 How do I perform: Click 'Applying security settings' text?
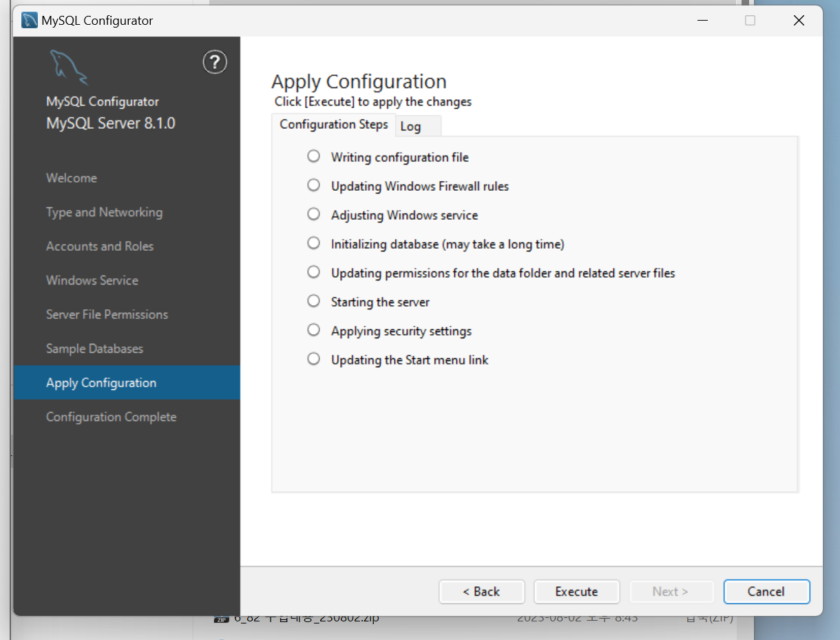coord(401,331)
